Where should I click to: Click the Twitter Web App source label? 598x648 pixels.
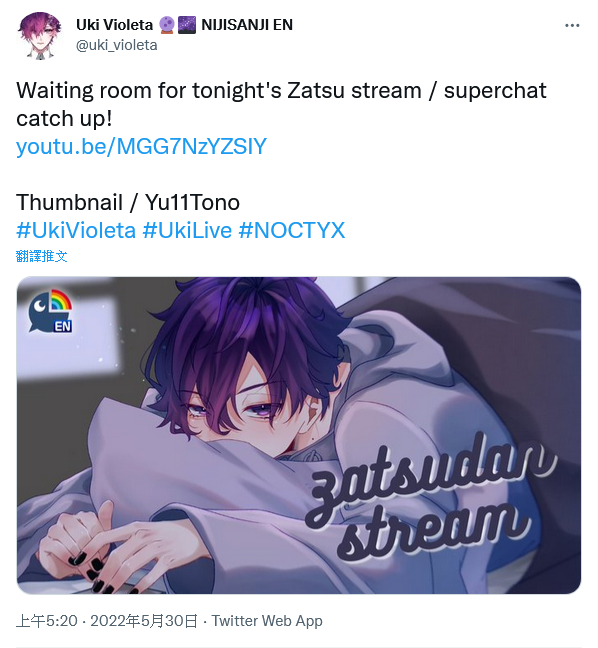pos(267,620)
